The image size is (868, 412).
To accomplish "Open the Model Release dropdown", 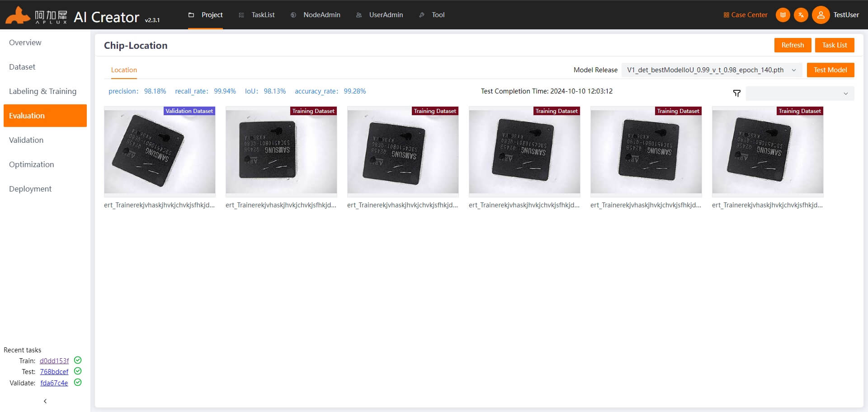I will click(x=712, y=70).
